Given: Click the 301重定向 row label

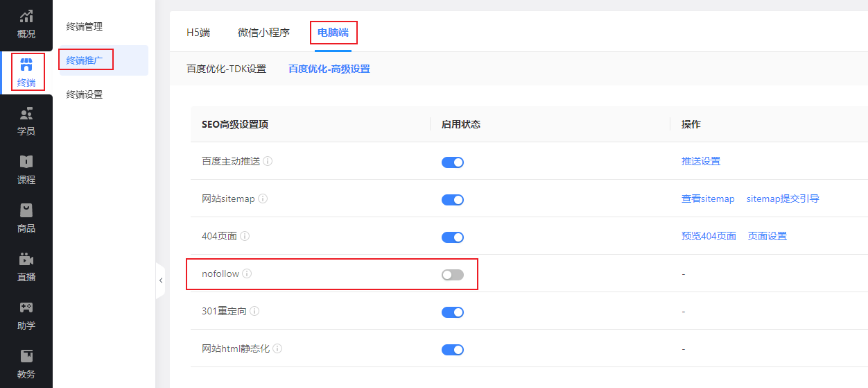Looking at the screenshot, I should [x=224, y=311].
